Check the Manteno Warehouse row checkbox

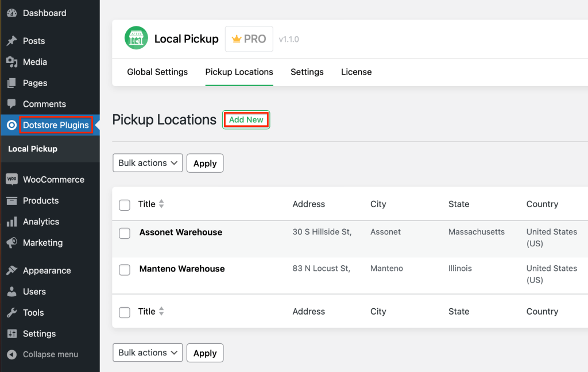click(125, 270)
